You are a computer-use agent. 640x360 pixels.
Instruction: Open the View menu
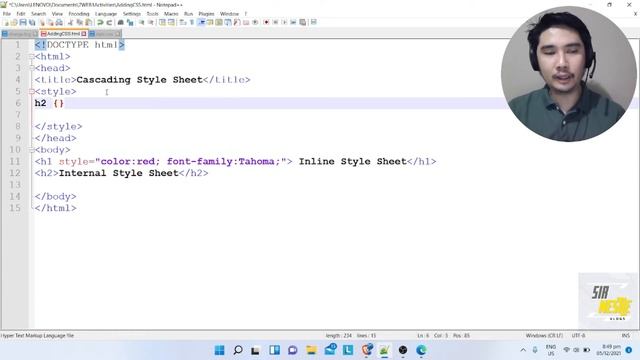pos(57,14)
